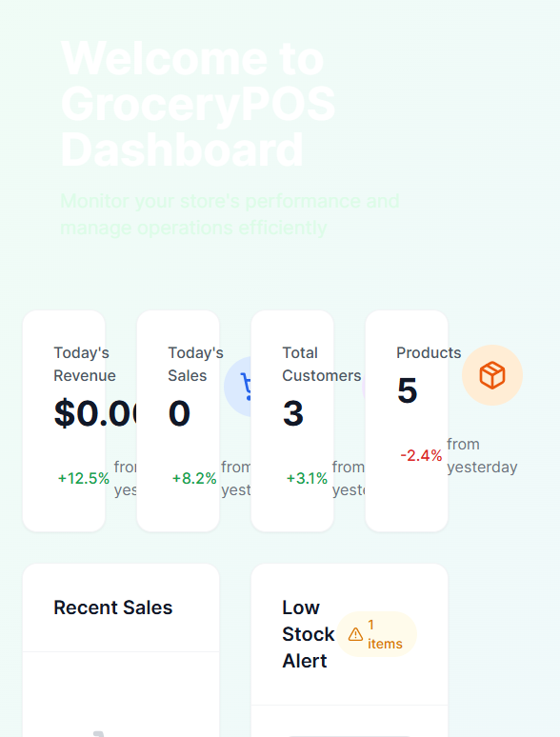Click the +12.5% revenue change
Viewport: 560px width, 737px height.
point(84,479)
